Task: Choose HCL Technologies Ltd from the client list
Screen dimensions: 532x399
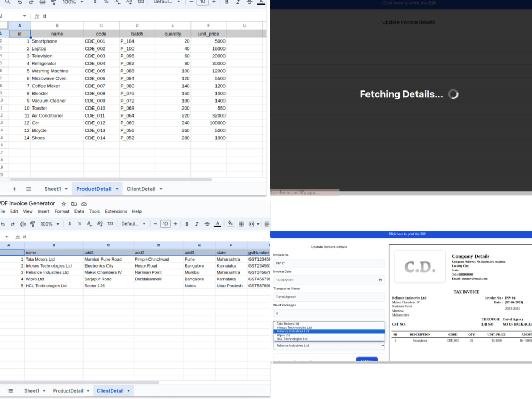Action: [x=329, y=339]
